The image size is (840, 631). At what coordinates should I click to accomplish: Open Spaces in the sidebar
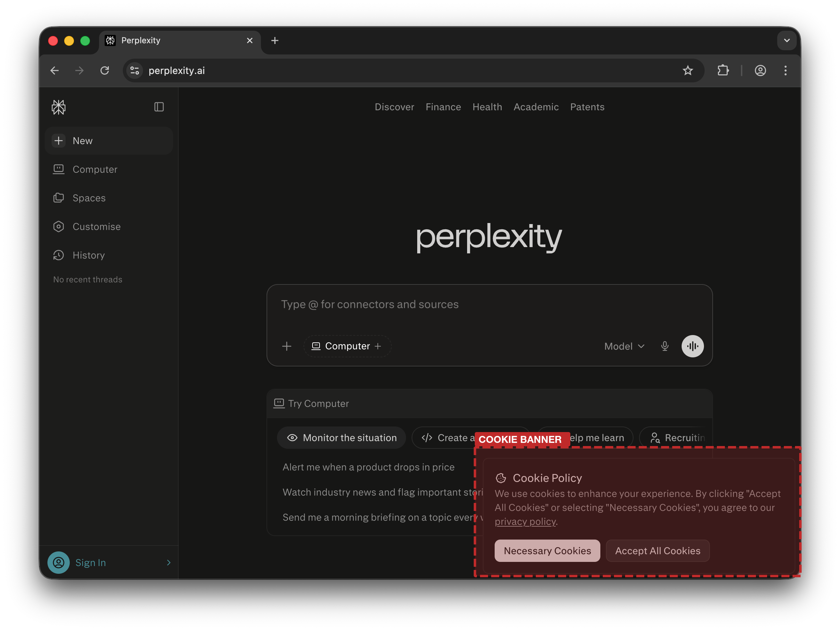(x=109, y=198)
